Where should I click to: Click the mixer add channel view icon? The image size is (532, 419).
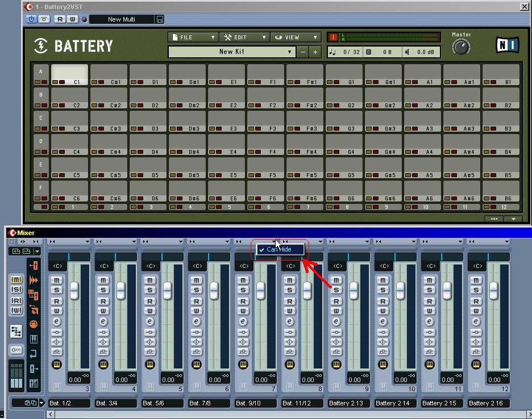(16, 251)
